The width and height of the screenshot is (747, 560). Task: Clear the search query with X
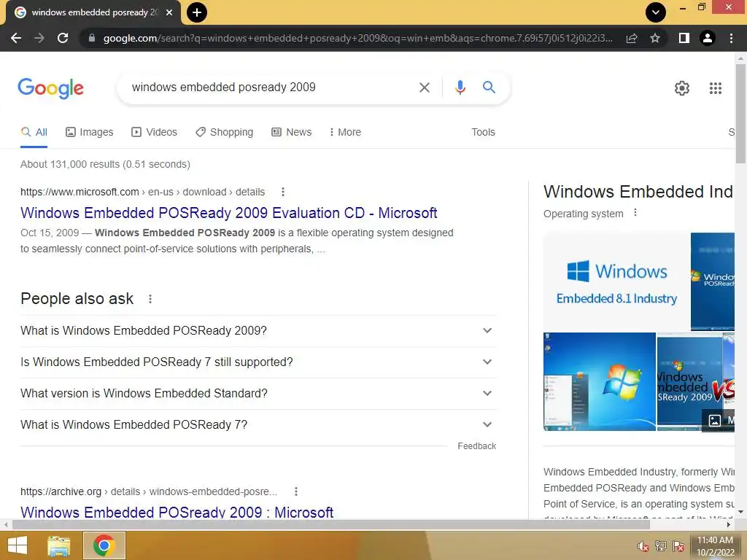424,87
